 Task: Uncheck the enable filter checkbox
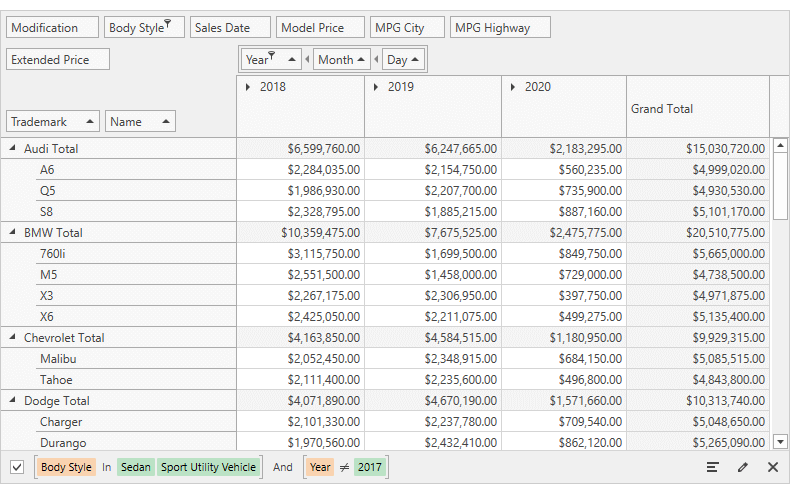17,467
